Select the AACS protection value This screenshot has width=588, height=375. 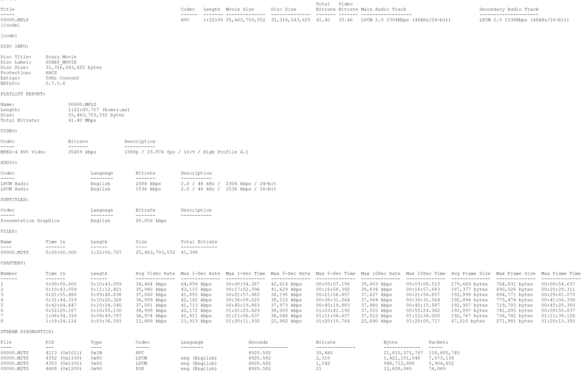point(51,73)
